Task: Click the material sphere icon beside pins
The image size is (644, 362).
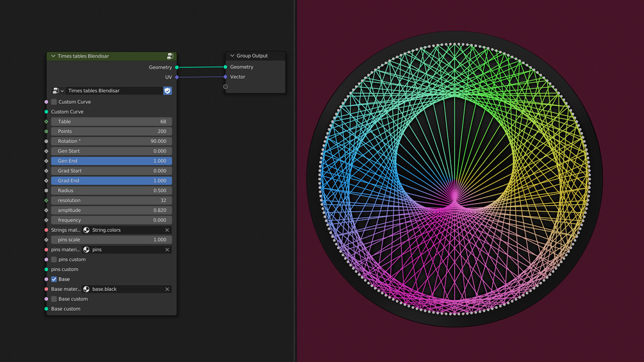Action: click(x=87, y=249)
